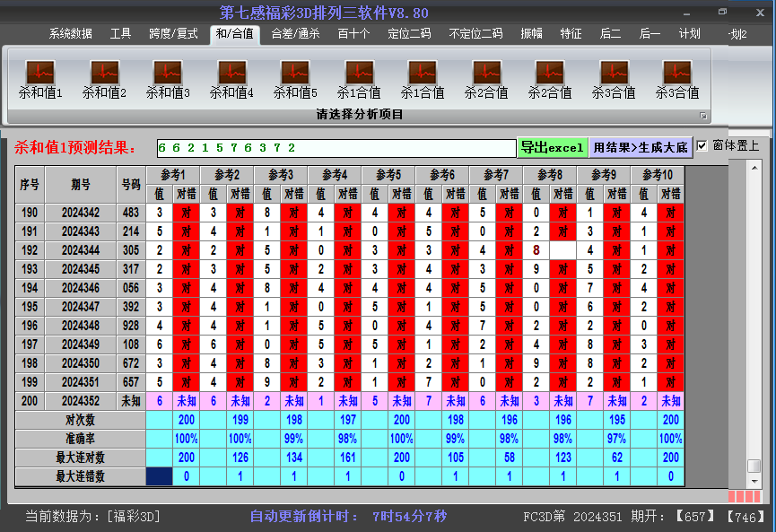Click the red 8 in row 192
Viewport: 776px width, 532px height.
click(x=536, y=250)
